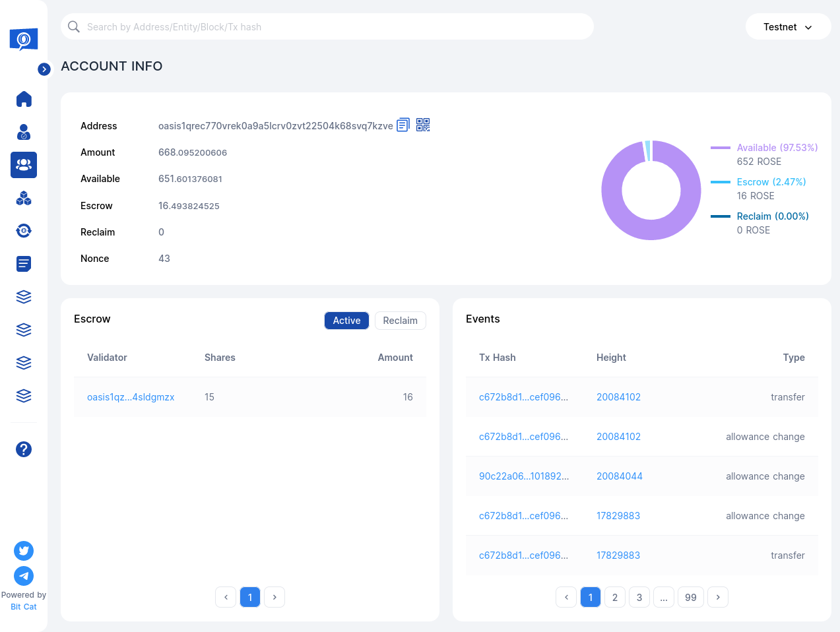Viewport: 840px width, 632px height.
Task: Go to next page of Events
Action: pyautogui.click(x=718, y=597)
